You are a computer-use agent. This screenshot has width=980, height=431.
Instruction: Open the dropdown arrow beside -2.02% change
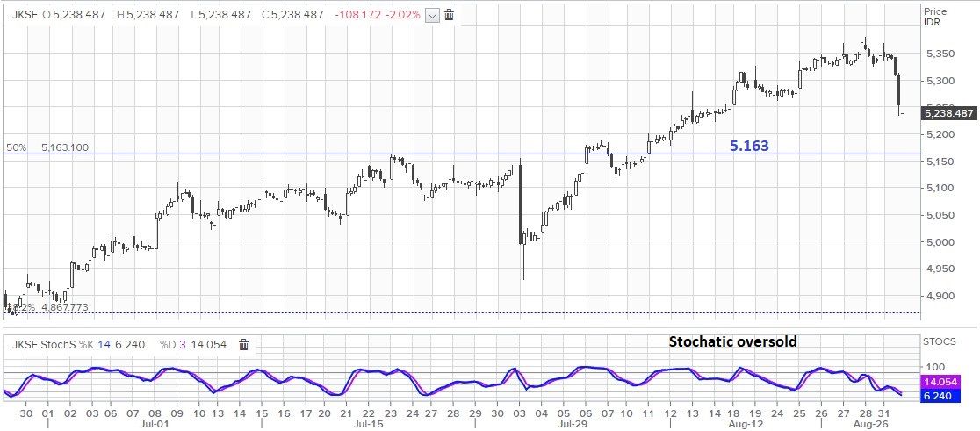tap(431, 15)
